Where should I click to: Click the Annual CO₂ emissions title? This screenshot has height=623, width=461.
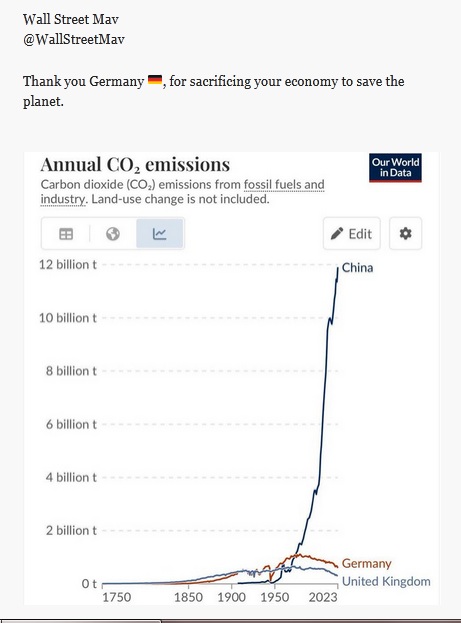coord(135,164)
